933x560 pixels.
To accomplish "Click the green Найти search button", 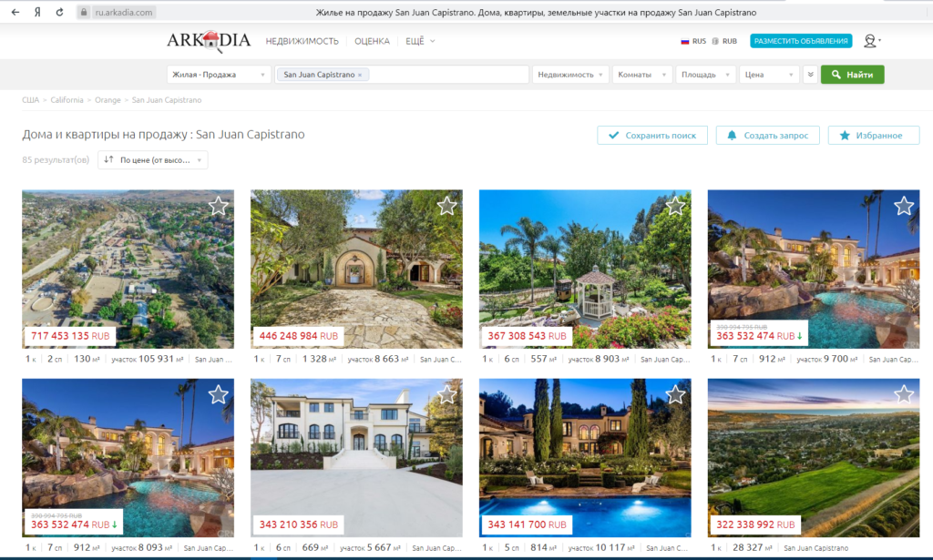I will tap(852, 75).
